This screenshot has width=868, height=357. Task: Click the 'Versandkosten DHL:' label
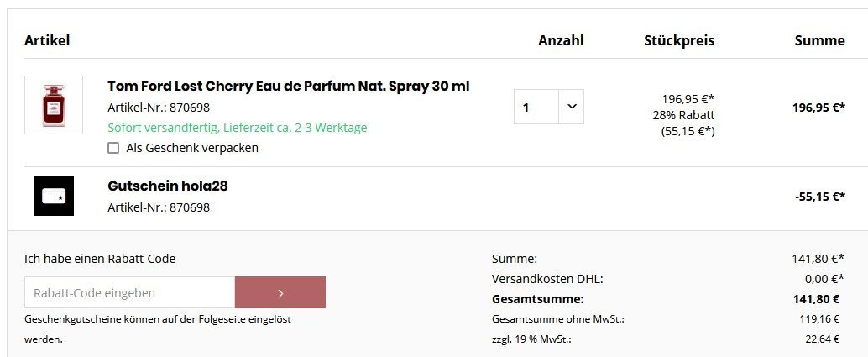[547, 279]
